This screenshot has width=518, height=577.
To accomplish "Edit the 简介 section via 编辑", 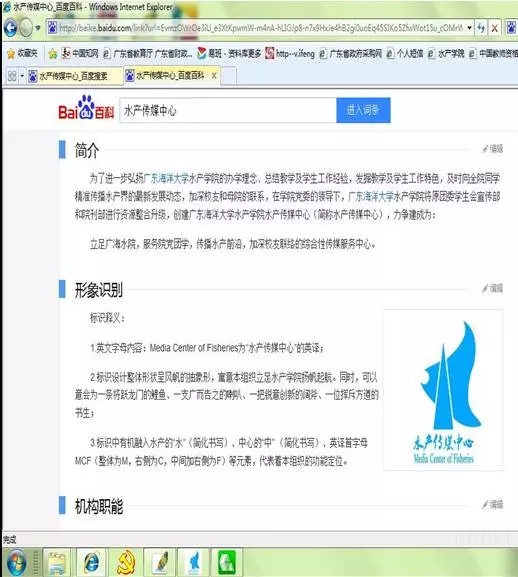I will pos(493,149).
